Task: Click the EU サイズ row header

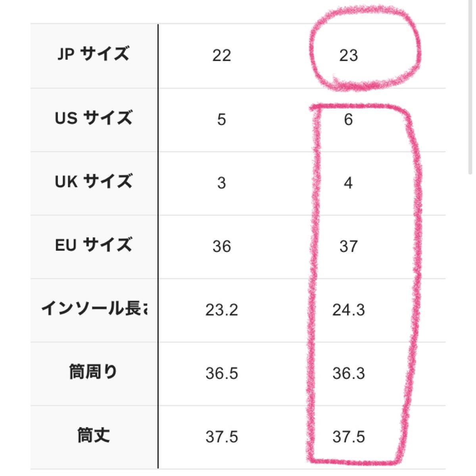Action: click(94, 246)
